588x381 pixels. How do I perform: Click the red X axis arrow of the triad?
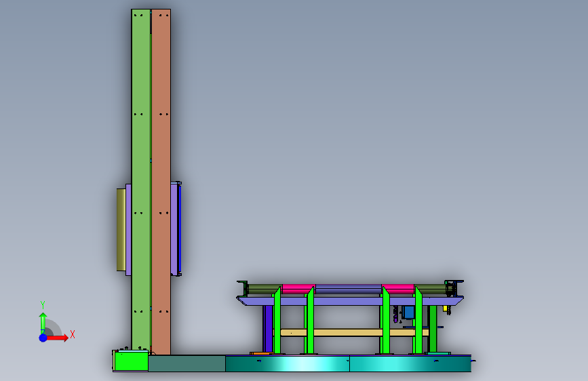pos(56,338)
